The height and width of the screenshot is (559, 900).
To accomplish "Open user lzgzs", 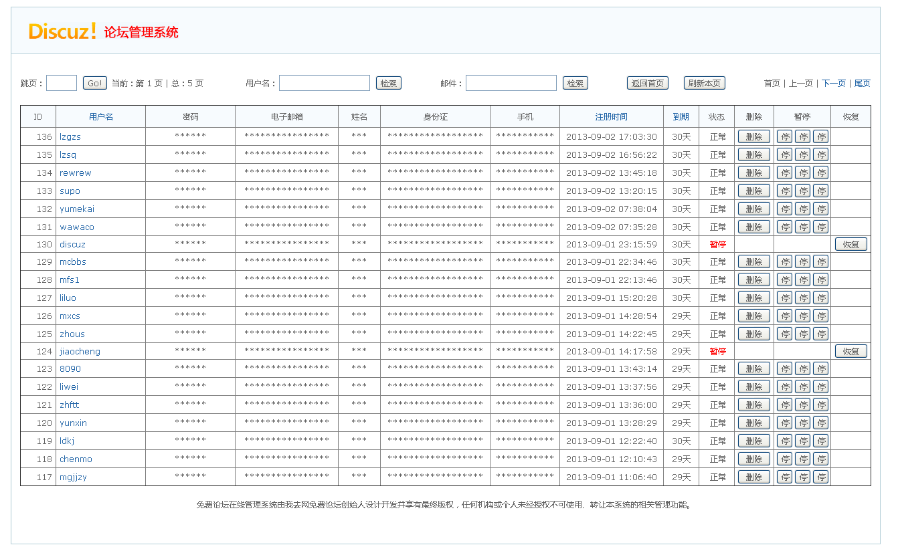I will 70,137.
